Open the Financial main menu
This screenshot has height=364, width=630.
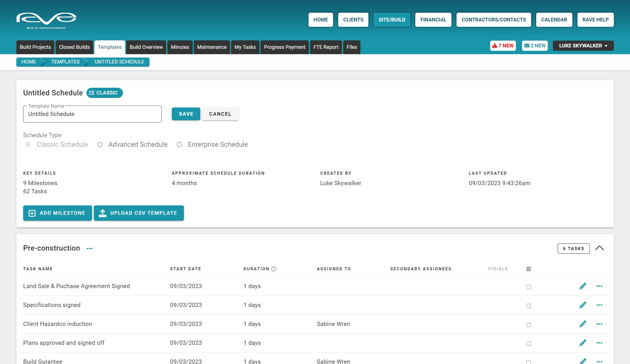(x=433, y=20)
